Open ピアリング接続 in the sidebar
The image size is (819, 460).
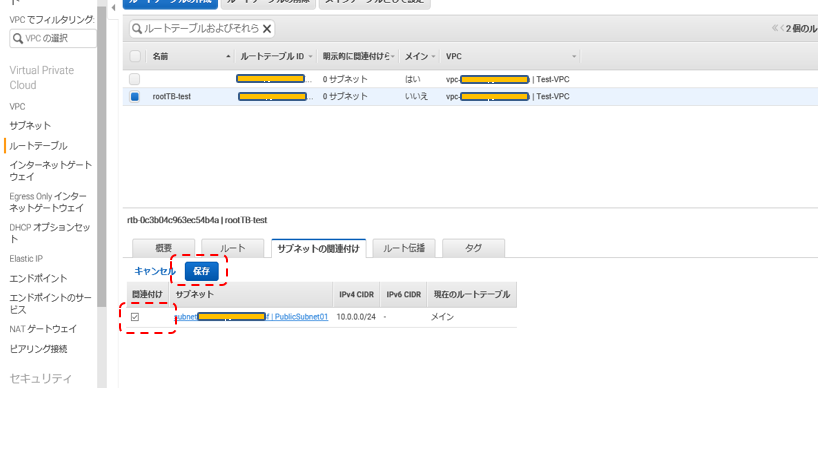coord(38,349)
